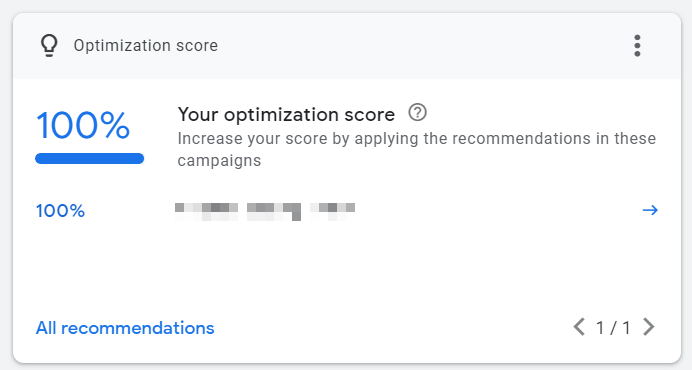Go to the previous page with left chevron
Image resolution: width=692 pixels, height=370 pixels.
point(579,327)
